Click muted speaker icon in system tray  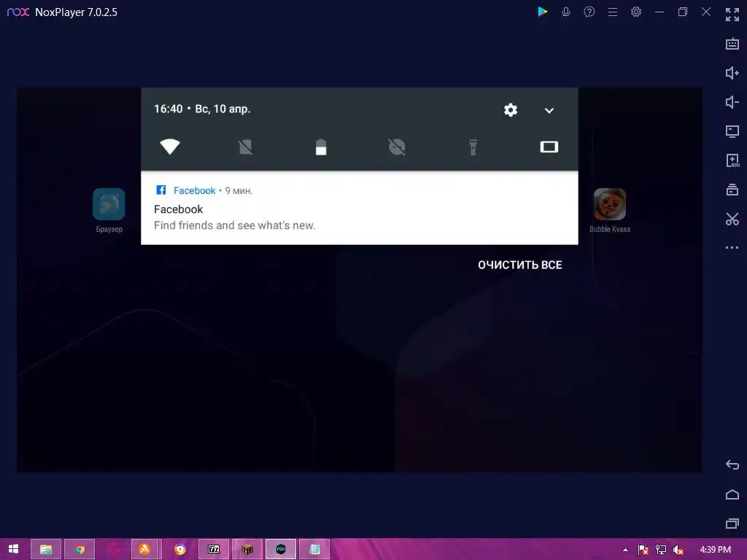[x=678, y=550]
